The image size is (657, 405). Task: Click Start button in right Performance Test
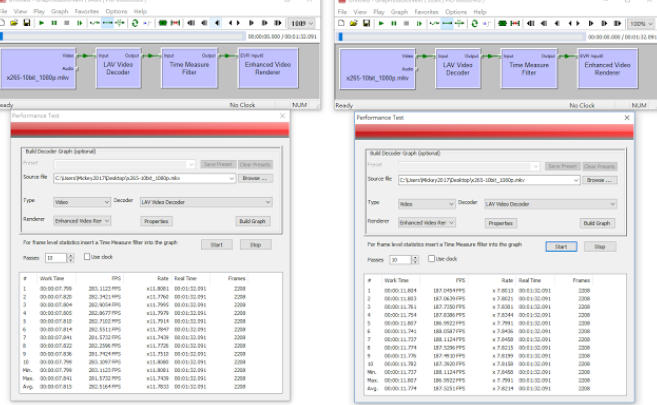point(561,247)
